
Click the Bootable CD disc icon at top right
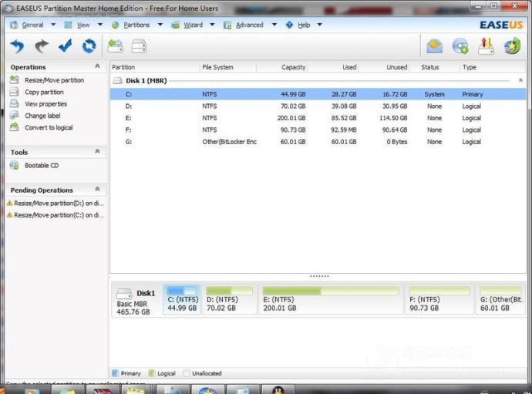pos(460,46)
